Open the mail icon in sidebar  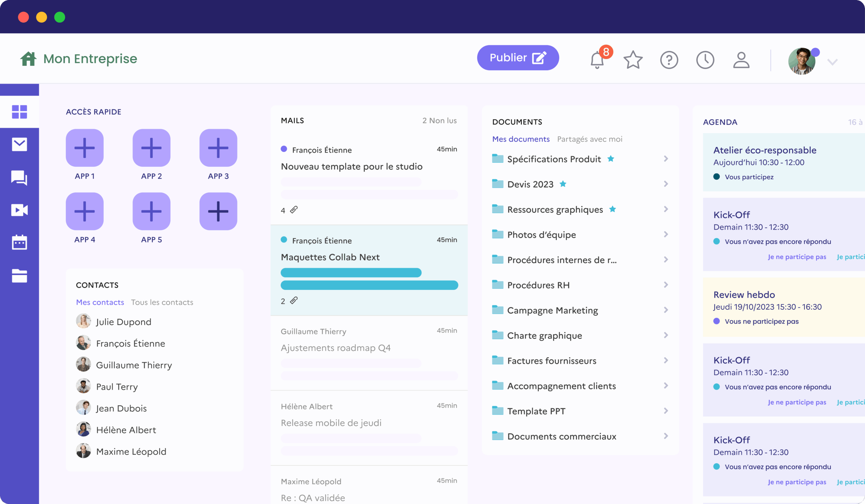20,145
